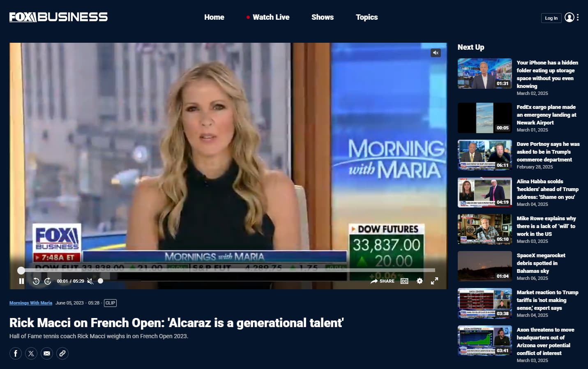
Task: Open 'Market reaction to Trump tariffs' headline
Action: pyautogui.click(x=548, y=300)
